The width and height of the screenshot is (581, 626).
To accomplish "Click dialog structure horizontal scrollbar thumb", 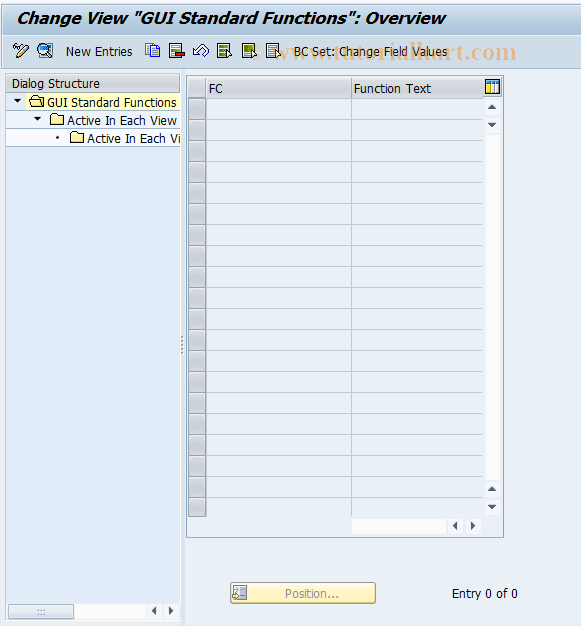I will pos(41,611).
